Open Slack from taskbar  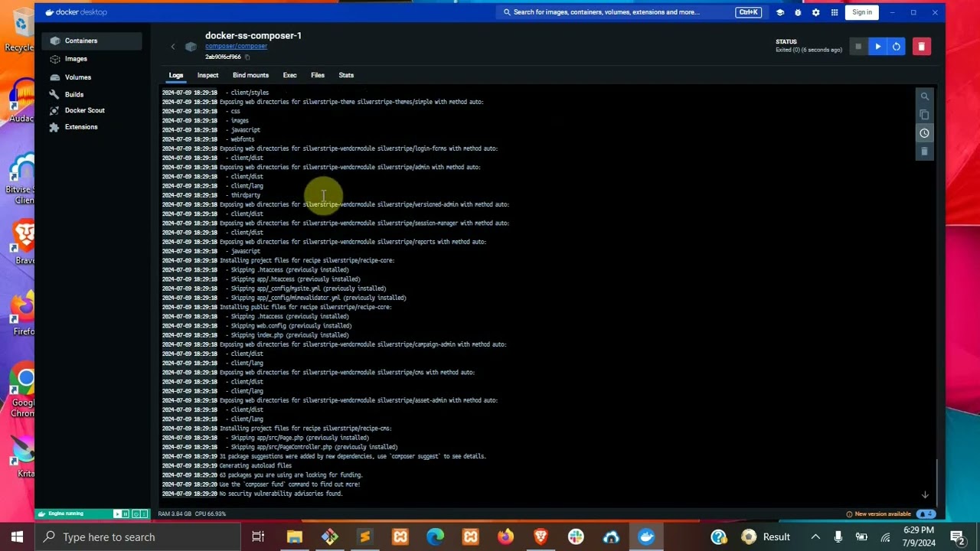pos(576,537)
